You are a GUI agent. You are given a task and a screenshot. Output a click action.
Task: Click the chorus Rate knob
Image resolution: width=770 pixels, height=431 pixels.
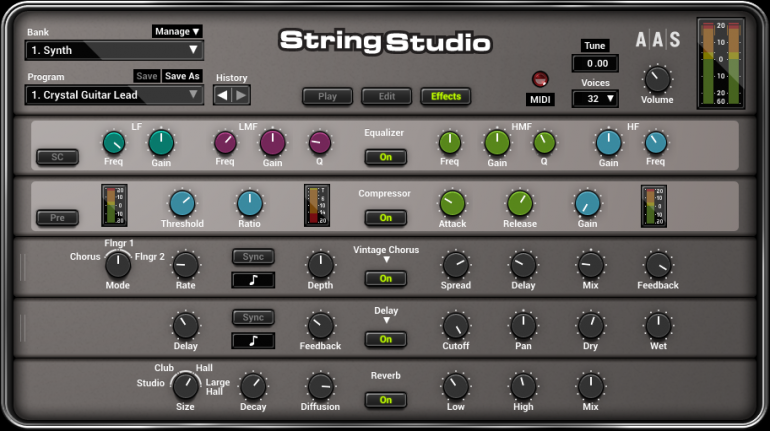click(186, 265)
